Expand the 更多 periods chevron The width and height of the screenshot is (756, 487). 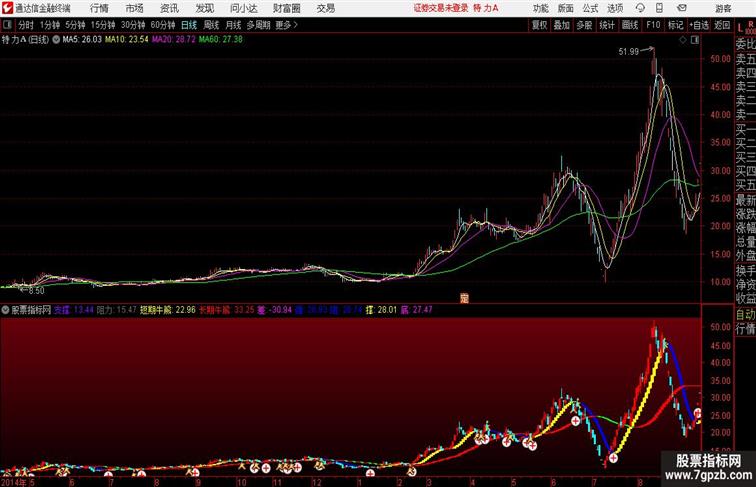(287, 25)
